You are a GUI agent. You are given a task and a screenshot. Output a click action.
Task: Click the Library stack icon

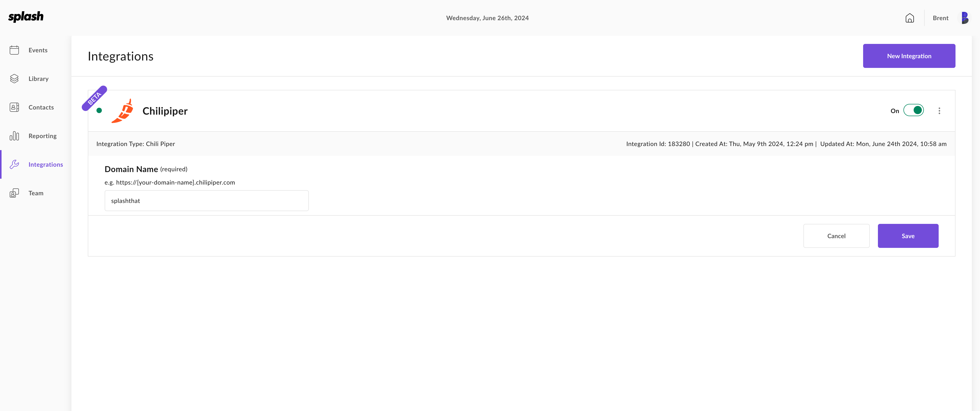(14, 79)
